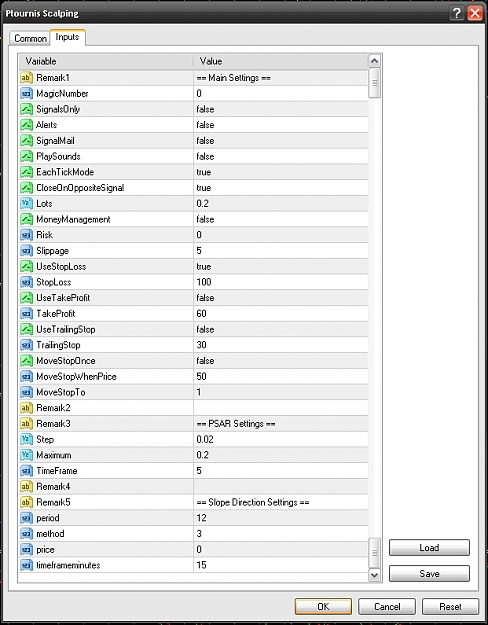Click the boolean icon beside MoveStopOnce
Viewport: 488px width, 625px height.
26,361
